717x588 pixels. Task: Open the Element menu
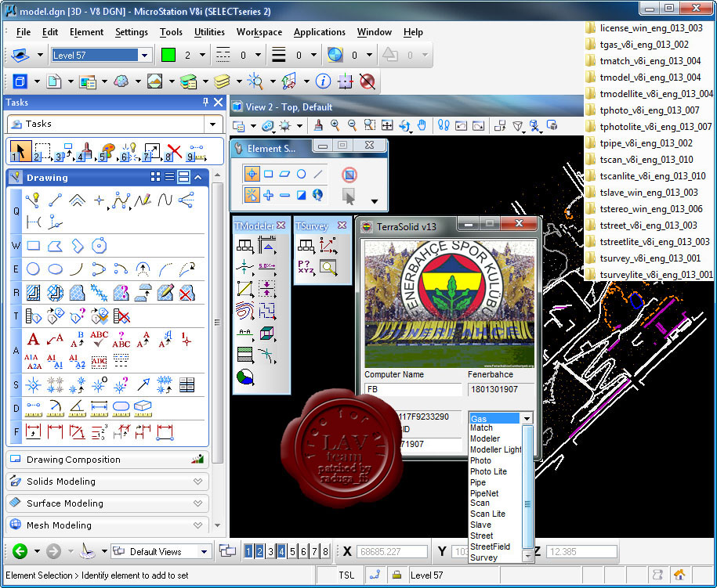pos(86,32)
